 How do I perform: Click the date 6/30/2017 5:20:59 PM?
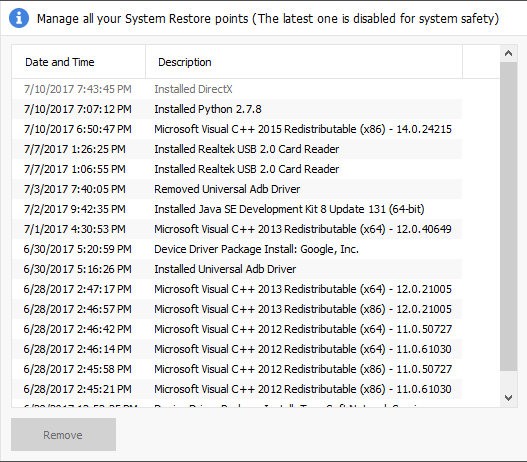(78, 249)
